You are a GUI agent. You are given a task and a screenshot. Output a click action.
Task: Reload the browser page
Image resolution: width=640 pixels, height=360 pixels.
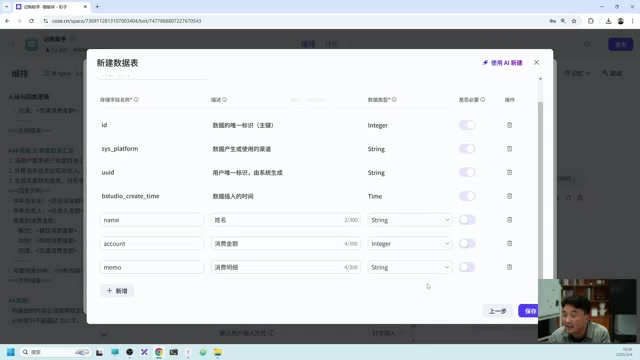pos(31,21)
